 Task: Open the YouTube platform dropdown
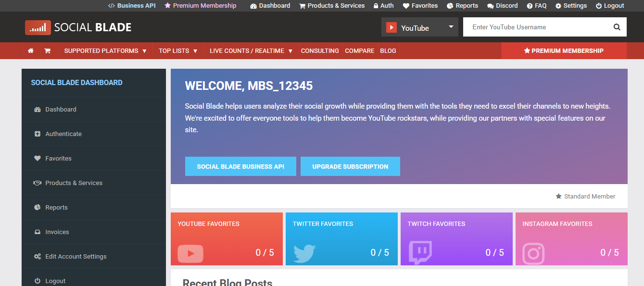(420, 27)
